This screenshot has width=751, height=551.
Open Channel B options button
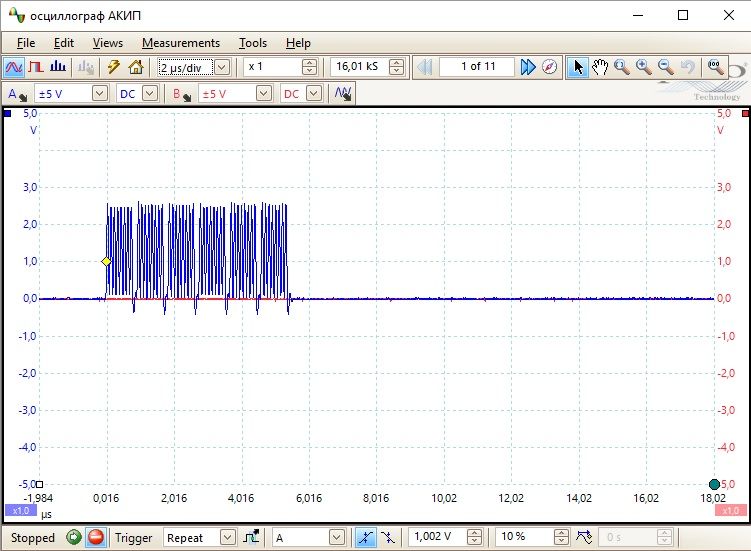[182, 94]
